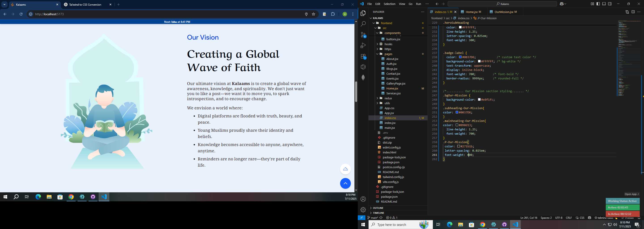This screenshot has width=644, height=229.
Task: Open the Copilot dropdown chevron in the title bar
Action: 565,4
